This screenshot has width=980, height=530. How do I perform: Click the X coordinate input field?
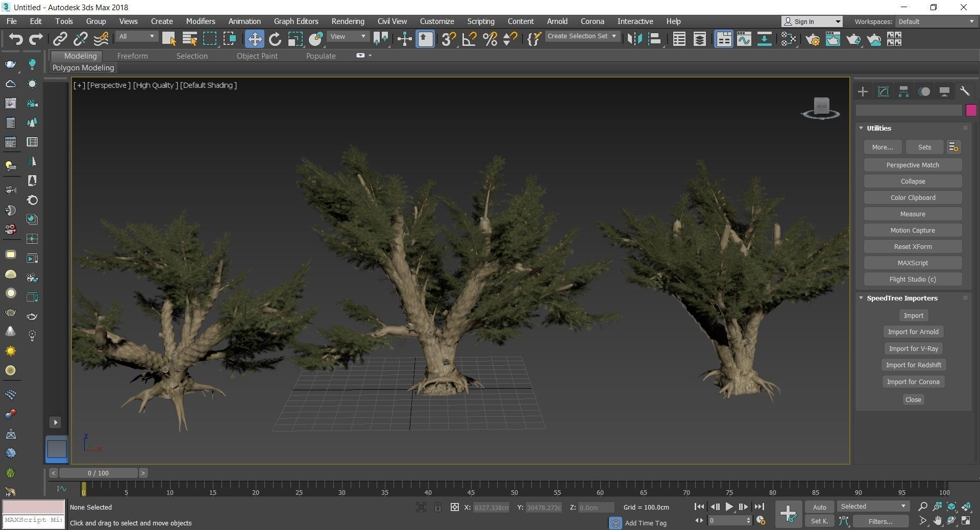[x=491, y=508]
